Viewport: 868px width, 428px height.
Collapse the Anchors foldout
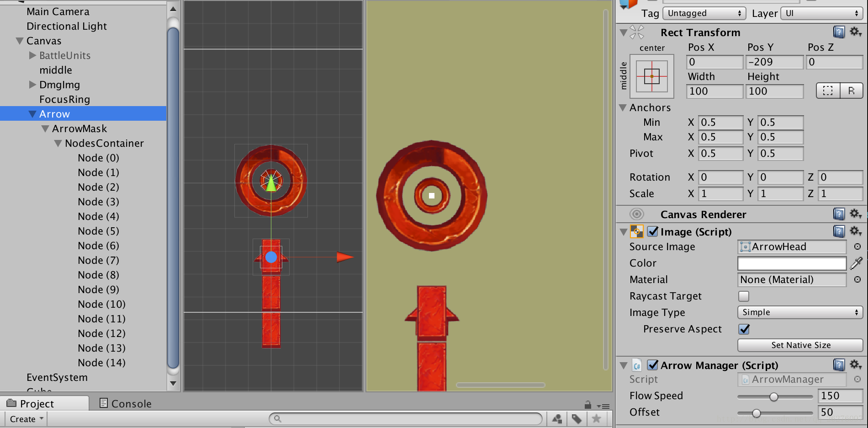point(623,107)
